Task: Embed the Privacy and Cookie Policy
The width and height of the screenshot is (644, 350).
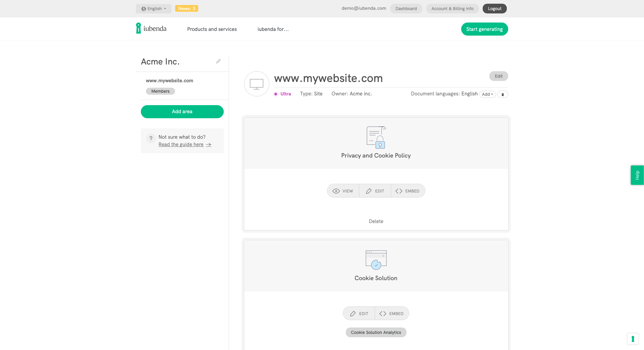Action: click(x=408, y=191)
